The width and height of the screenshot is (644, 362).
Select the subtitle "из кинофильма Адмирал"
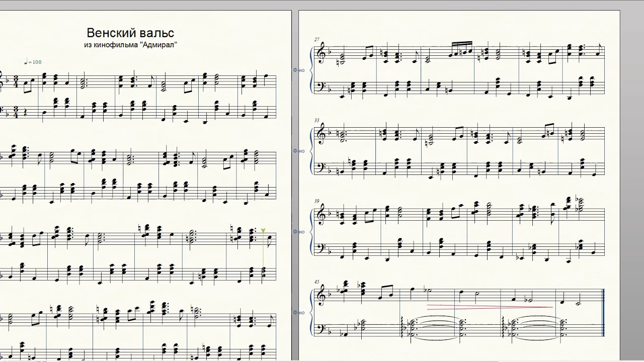(x=131, y=45)
